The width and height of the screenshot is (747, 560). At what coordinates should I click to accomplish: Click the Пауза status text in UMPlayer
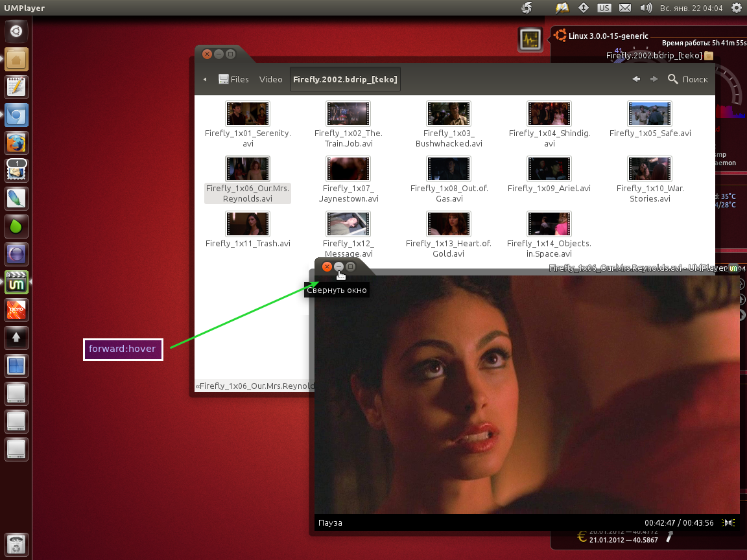click(x=330, y=523)
